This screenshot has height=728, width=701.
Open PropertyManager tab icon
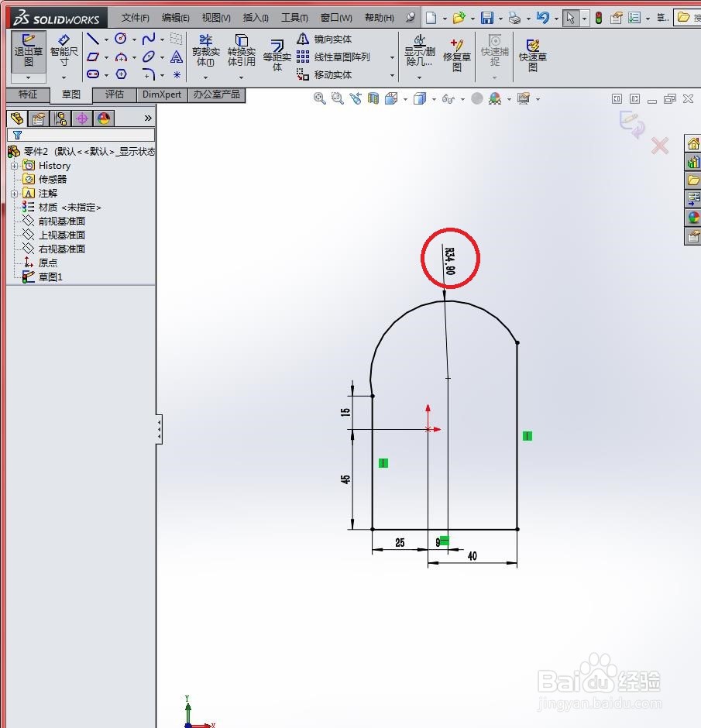tap(39, 118)
